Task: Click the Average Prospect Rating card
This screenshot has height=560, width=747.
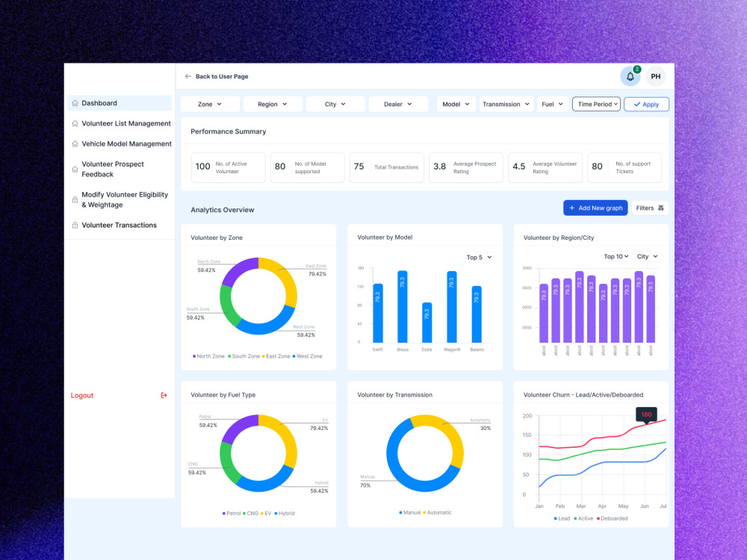Action: pyautogui.click(x=466, y=167)
